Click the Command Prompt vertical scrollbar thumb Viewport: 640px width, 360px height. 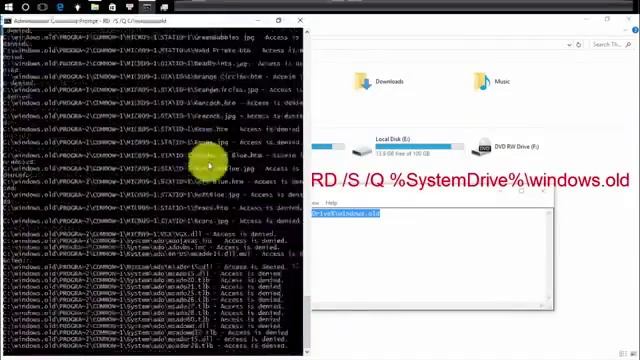pyautogui.click(x=307, y=321)
